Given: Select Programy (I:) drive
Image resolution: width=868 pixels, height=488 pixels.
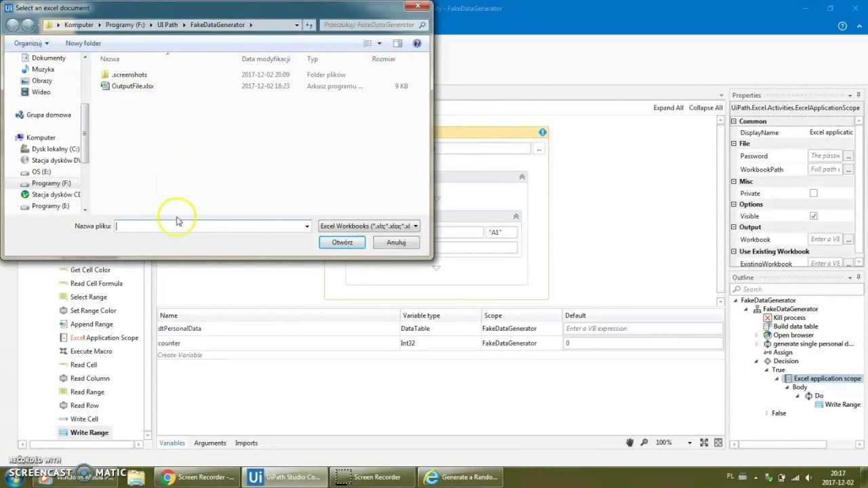Looking at the screenshot, I should coord(50,206).
